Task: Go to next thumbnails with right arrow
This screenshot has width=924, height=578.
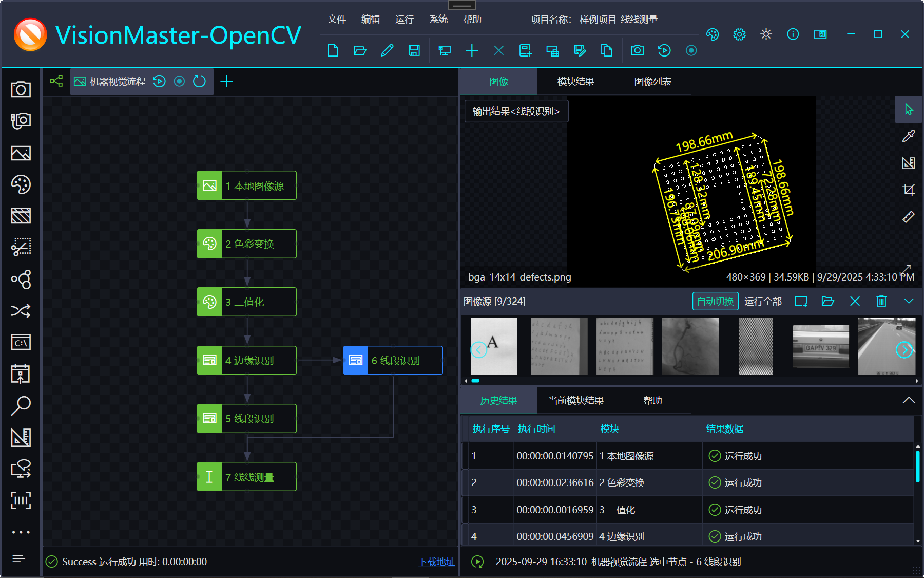Action: point(904,350)
